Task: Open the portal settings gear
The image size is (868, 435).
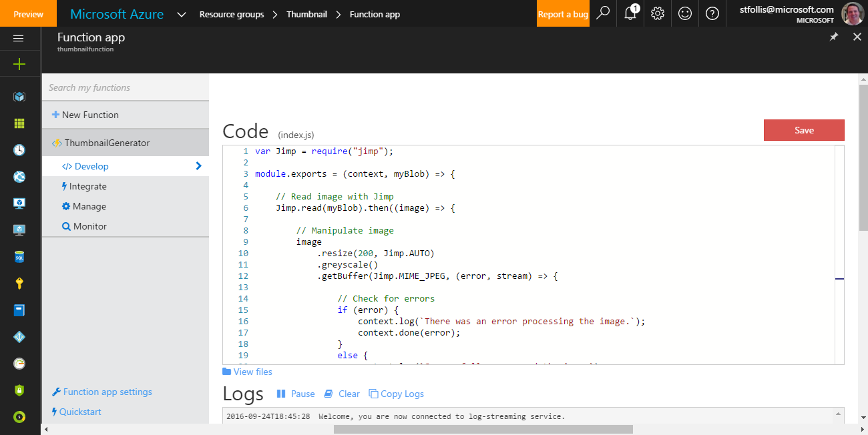Action: pyautogui.click(x=658, y=13)
